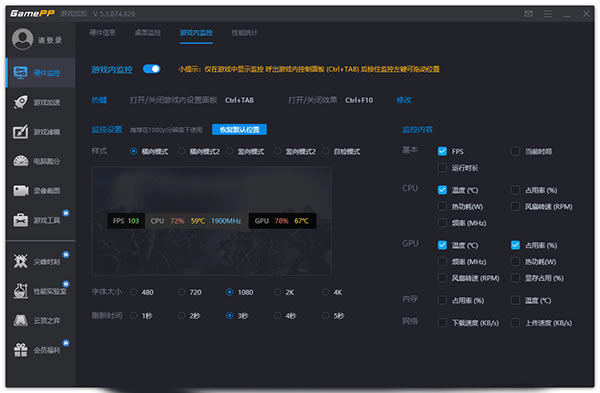
Task: Open the speedometer PC benchmark section
Action: (37, 161)
